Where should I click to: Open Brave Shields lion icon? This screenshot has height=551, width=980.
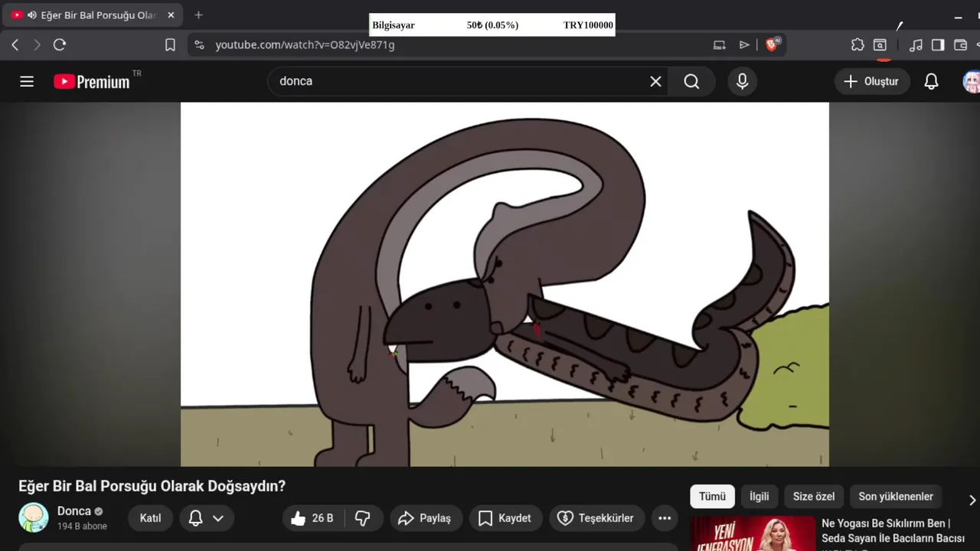pyautogui.click(x=772, y=45)
